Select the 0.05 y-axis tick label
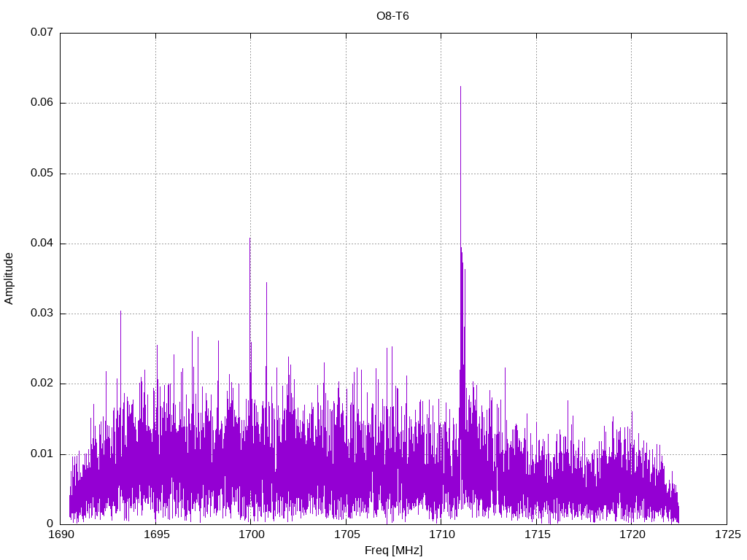 coord(42,174)
